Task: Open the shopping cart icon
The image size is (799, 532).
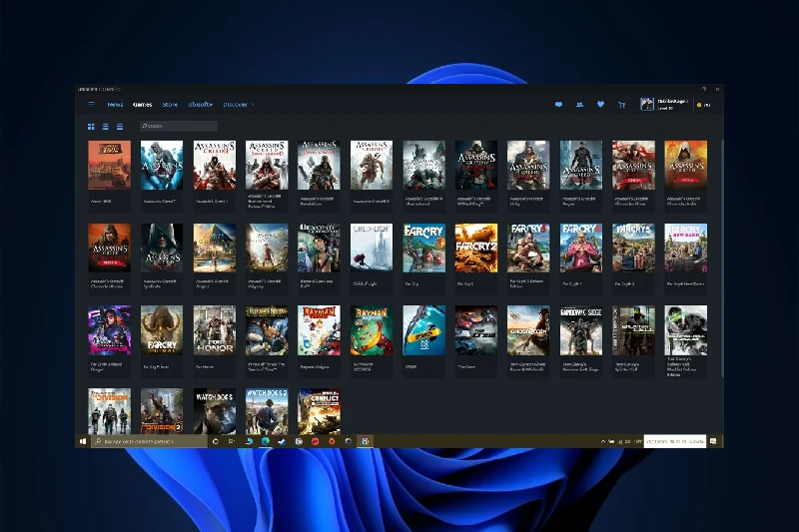Action: [621, 104]
